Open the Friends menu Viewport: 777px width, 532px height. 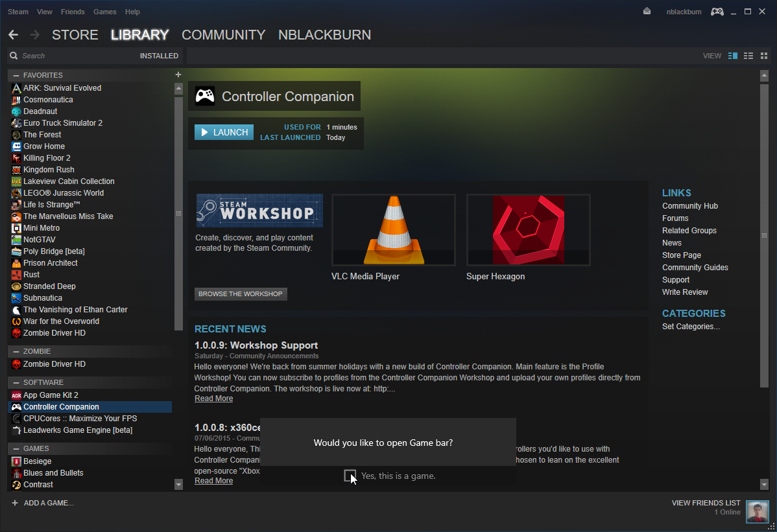tap(73, 12)
